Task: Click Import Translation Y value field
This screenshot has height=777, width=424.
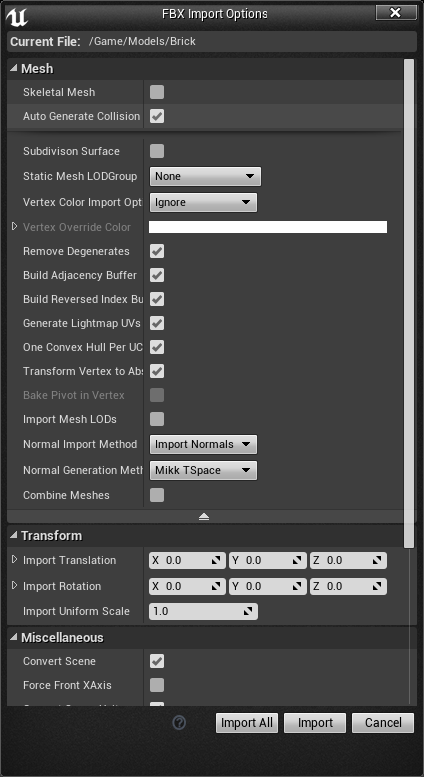Action: tap(267, 560)
